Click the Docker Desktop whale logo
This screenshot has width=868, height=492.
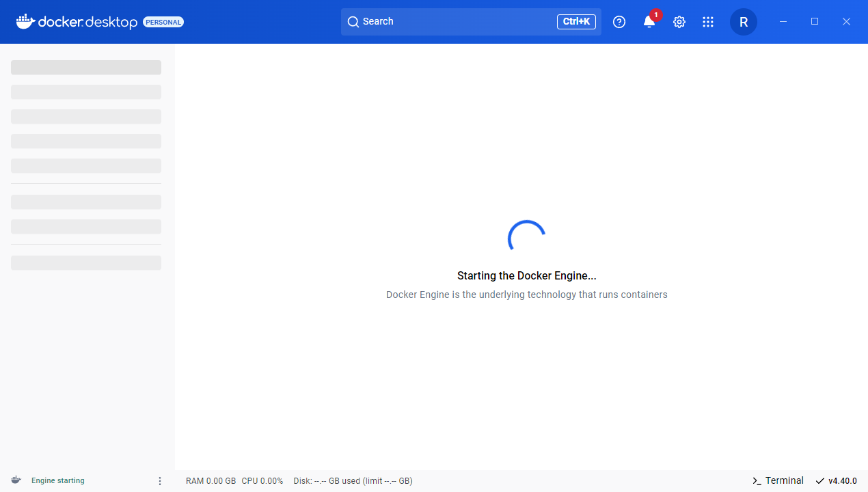point(77,22)
